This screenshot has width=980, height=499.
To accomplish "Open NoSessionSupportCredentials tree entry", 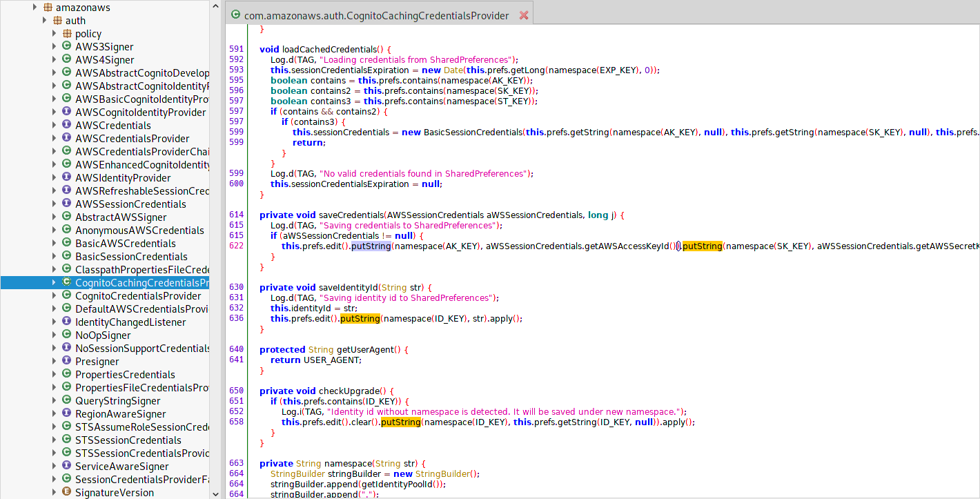I will 142,349.
